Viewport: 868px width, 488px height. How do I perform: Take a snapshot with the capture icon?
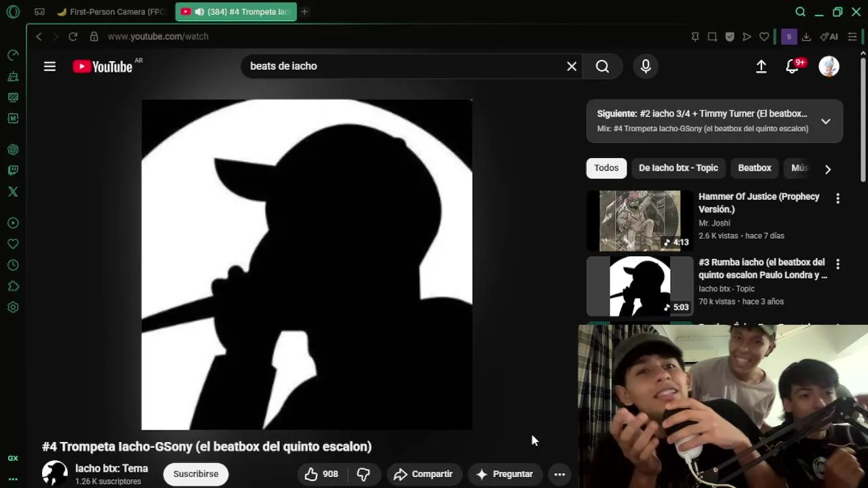click(712, 37)
